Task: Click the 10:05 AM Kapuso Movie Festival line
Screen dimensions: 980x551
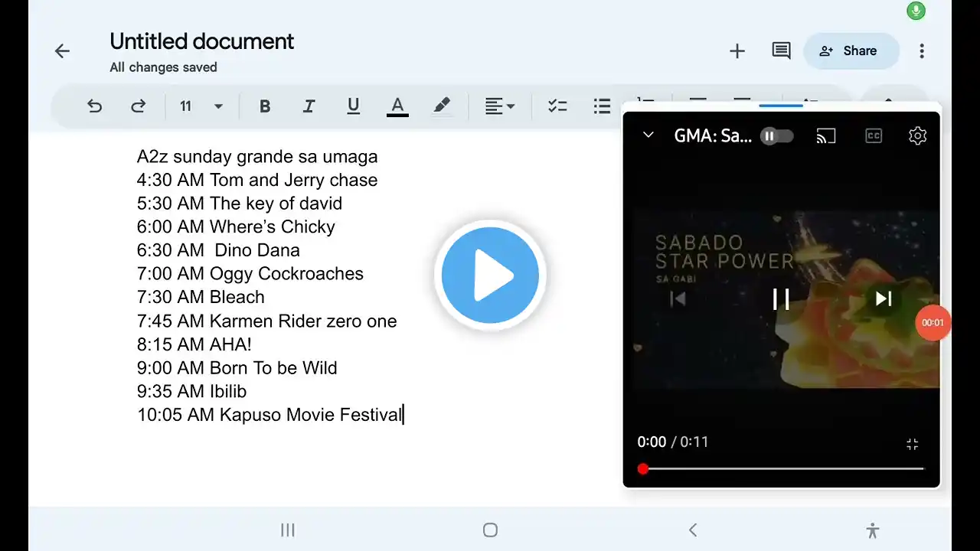Action: pyautogui.click(x=269, y=415)
